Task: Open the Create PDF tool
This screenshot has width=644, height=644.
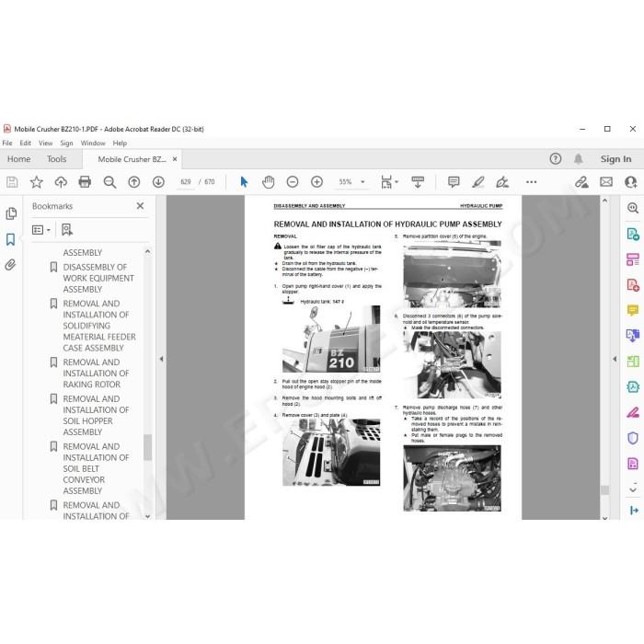Action: pyautogui.click(x=633, y=285)
